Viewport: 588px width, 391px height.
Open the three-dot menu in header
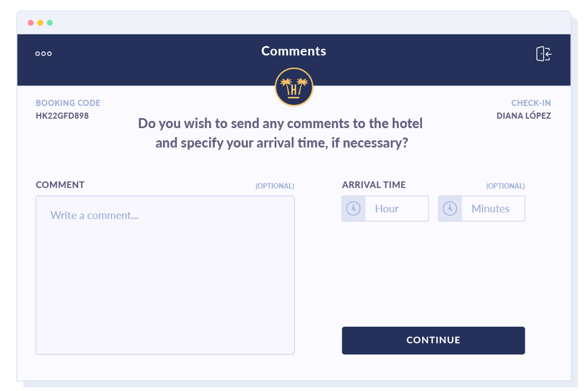pyautogui.click(x=43, y=54)
